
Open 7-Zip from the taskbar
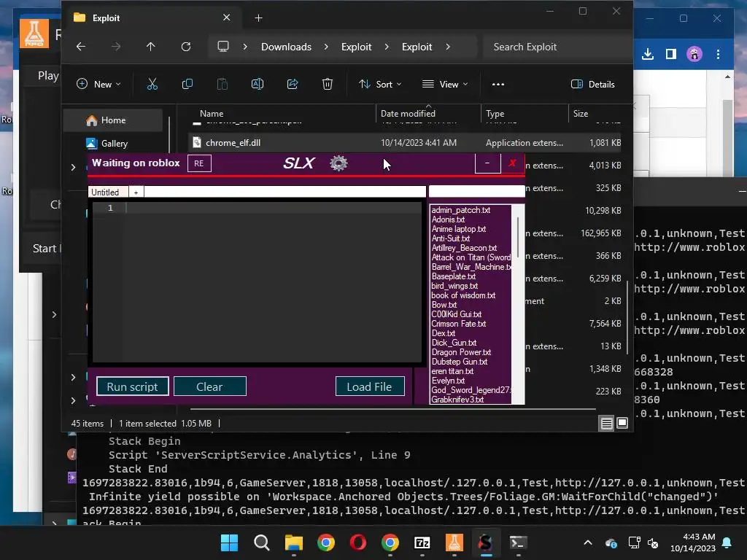[422, 542]
